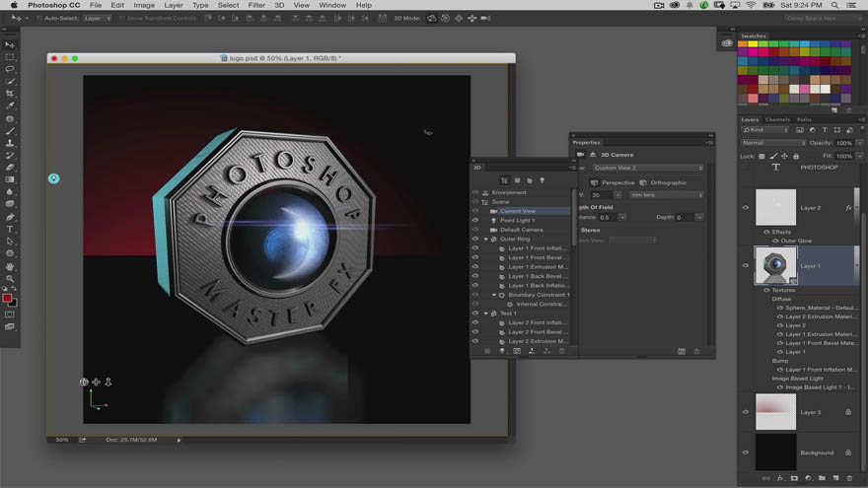Enable the Auto-Select checkbox
The width and height of the screenshot is (868, 488).
[x=39, y=19]
